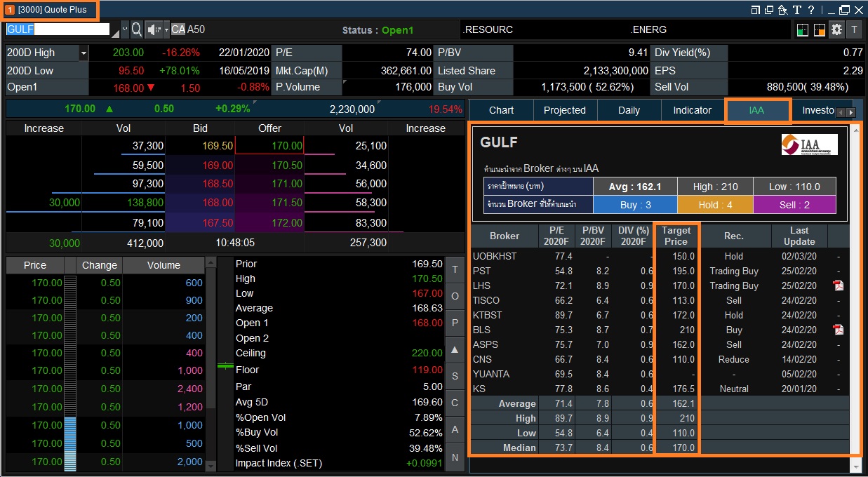The width and height of the screenshot is (868, 477).
Task: Select the YUANTA broker row
Action: pyautogui.click(x=658, y=374)
